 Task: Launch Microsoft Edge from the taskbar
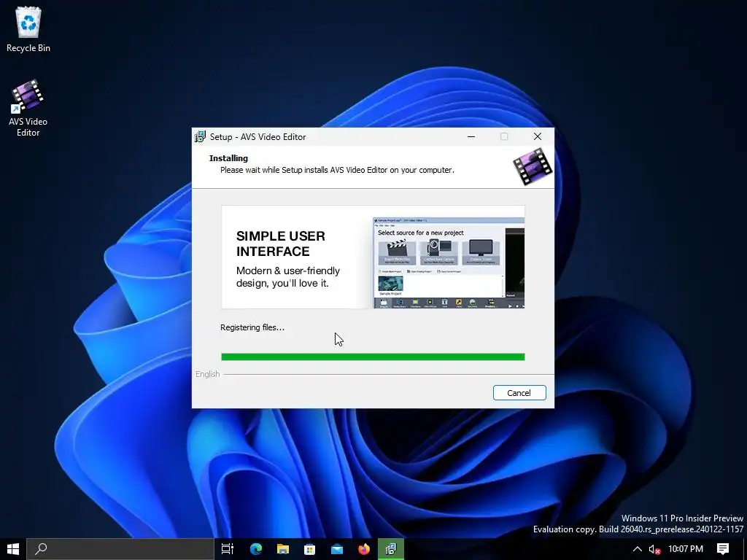click(256, 549)
